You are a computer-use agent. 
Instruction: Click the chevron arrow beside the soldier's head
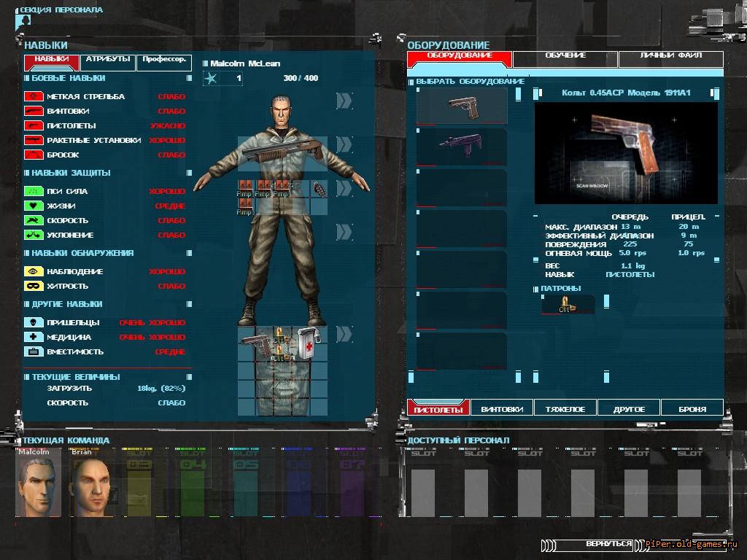[x=344, y=101]
